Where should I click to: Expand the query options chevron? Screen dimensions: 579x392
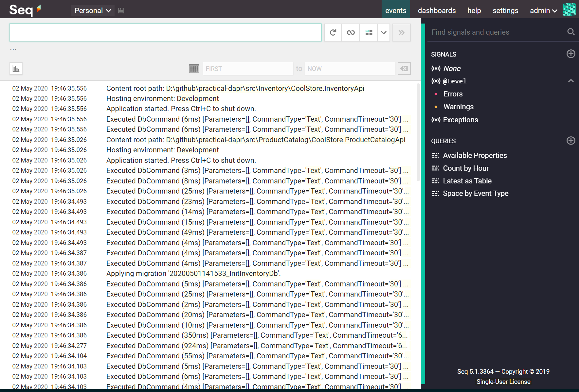tap(384, 32)
